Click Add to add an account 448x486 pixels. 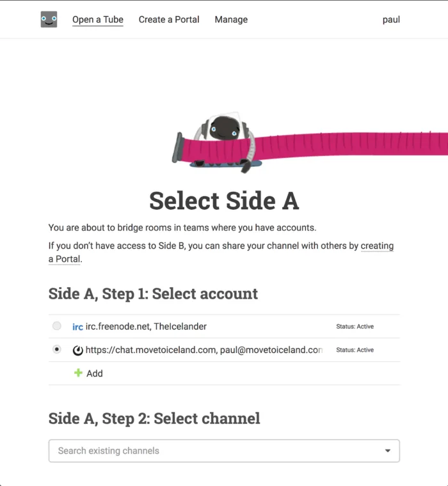point(95,373)
